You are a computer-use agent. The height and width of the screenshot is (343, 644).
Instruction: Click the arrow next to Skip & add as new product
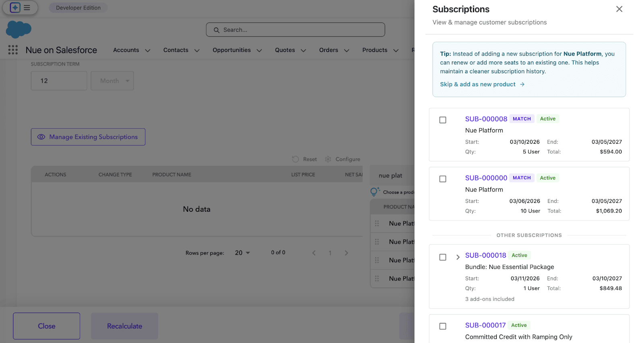tap(522, 84)
